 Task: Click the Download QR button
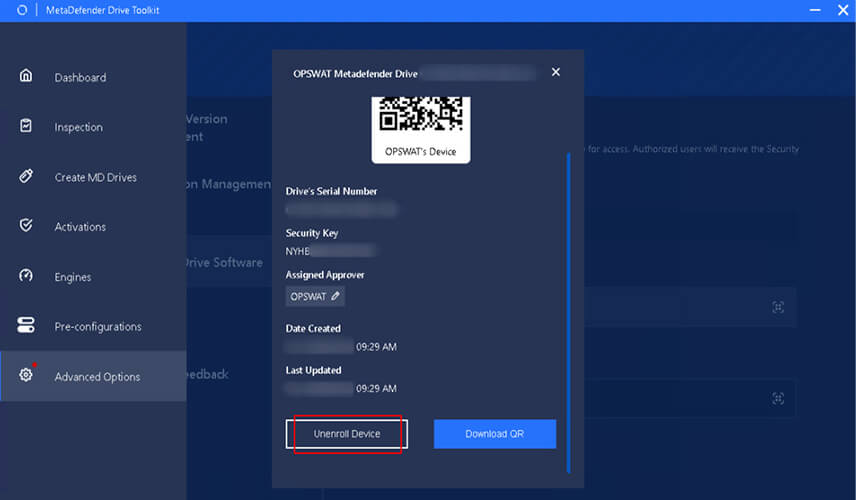(x=495, y=434)
